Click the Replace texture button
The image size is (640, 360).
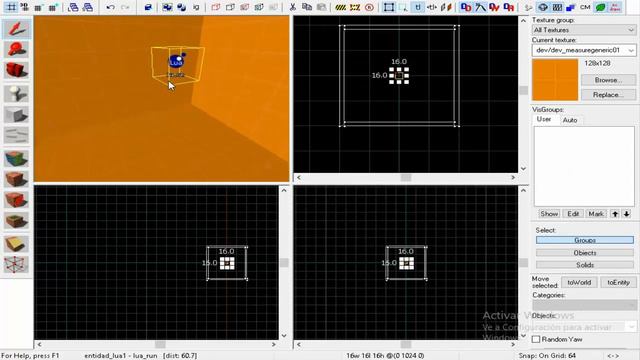point(608,95)
